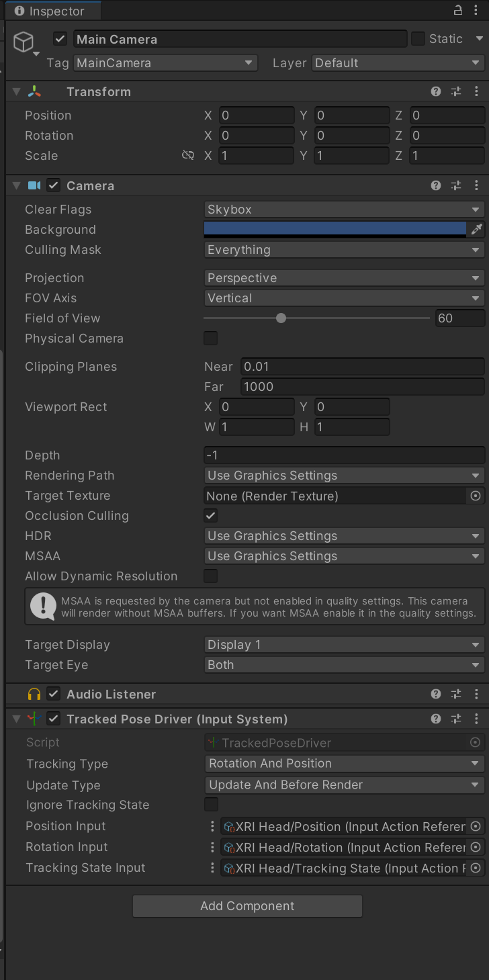Open the Transform component help icon

(436, 91)
